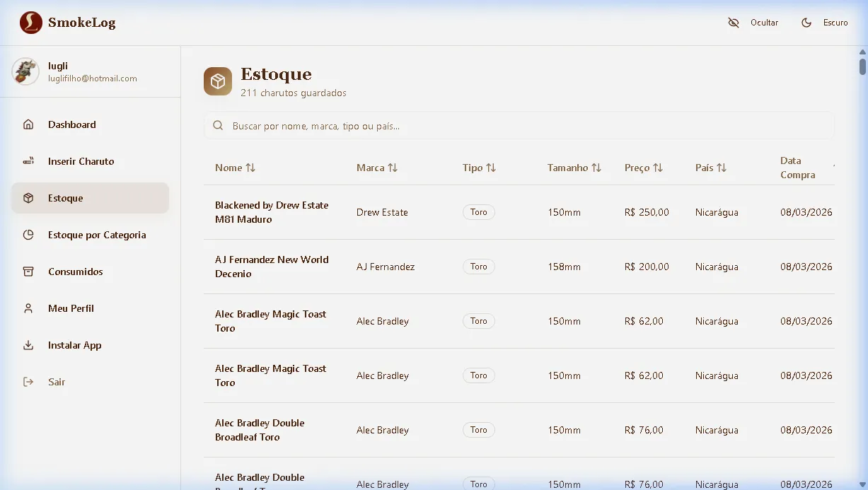Focus the Buscar por nome search field

(519, 126)
